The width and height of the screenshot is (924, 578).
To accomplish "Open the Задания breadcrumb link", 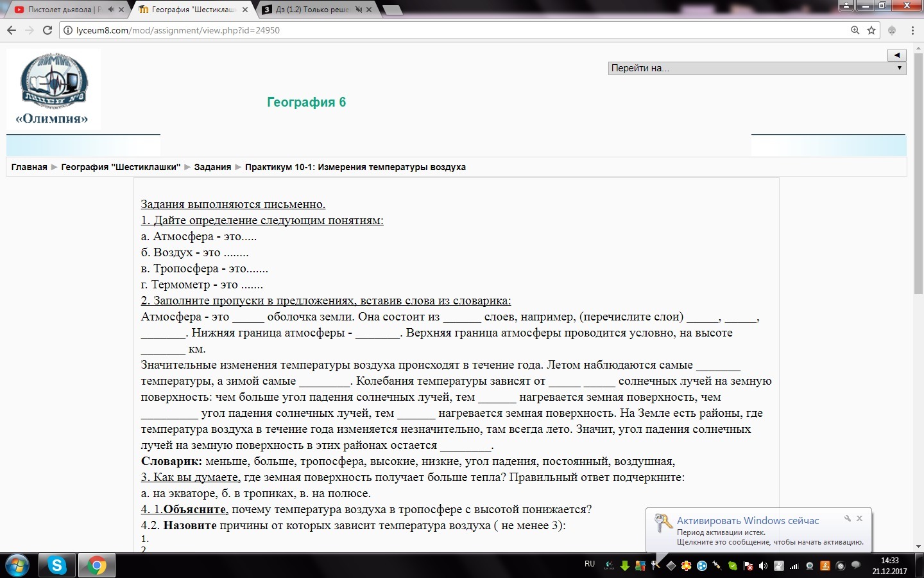I will pyautogui.click(x=212, y=167).
